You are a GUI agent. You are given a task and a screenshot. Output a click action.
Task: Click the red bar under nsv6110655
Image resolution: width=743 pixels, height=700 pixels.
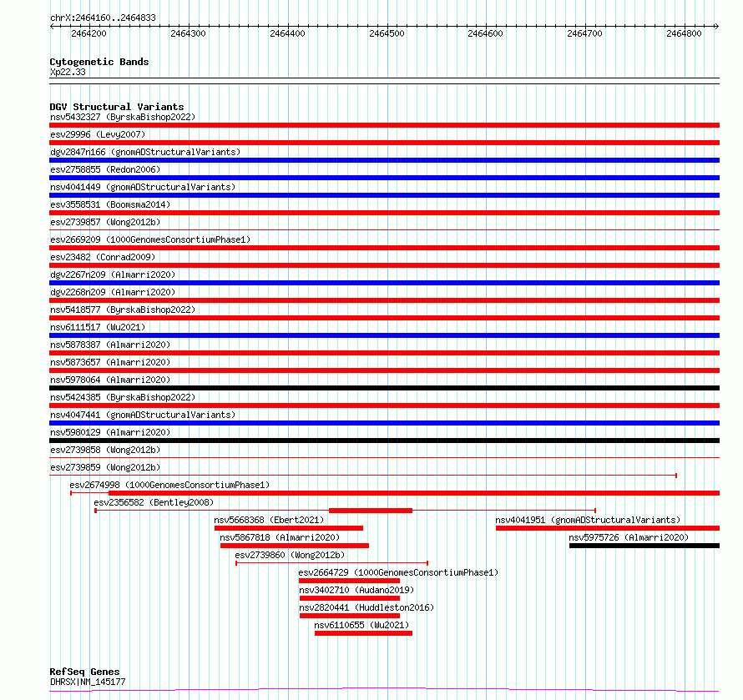363,633
